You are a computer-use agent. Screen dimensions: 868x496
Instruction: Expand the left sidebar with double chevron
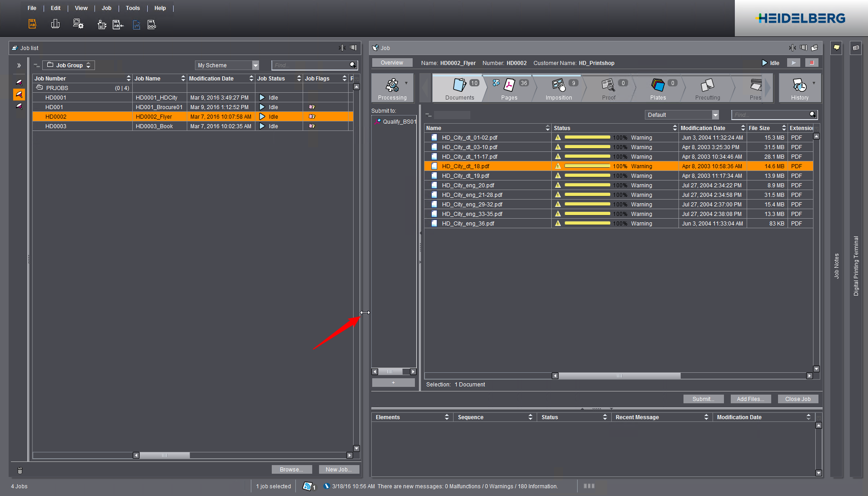pos(19,65)
